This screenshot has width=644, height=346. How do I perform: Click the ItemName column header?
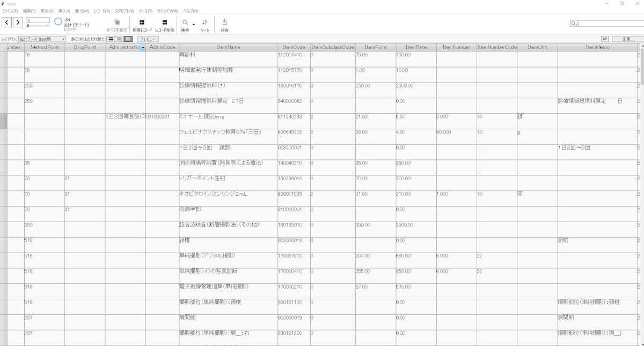(x=228, y=47)
